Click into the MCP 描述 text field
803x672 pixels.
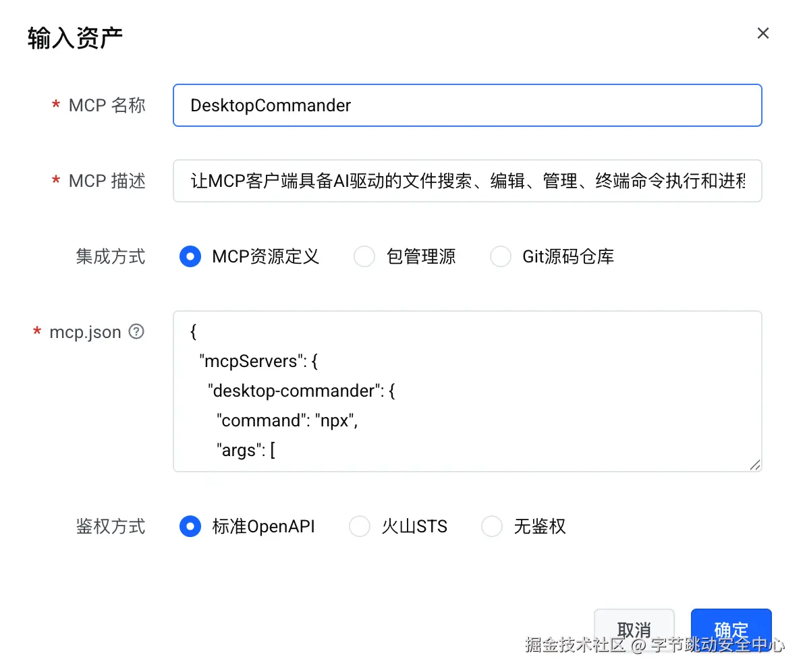(x=467, y=181)
